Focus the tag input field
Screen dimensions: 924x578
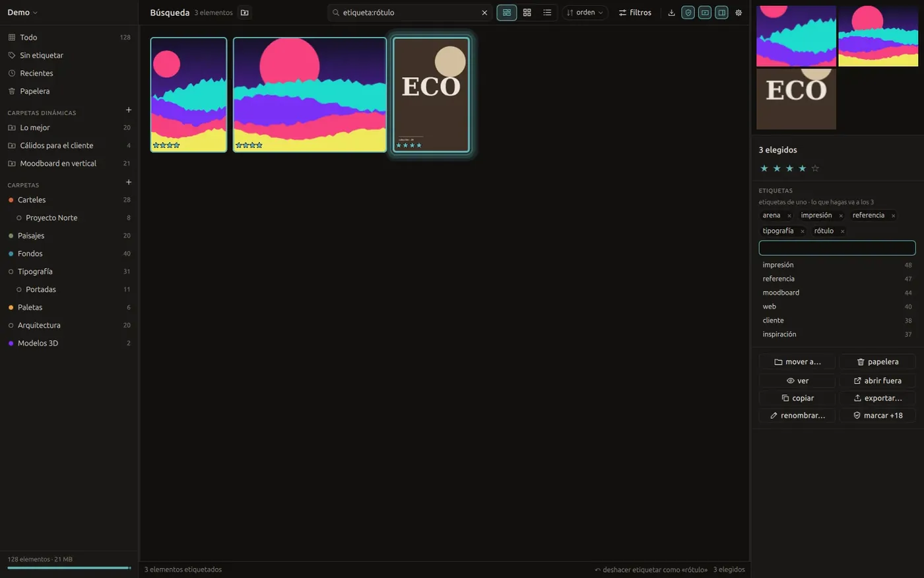pyautogui.click(x=837, y=248)
